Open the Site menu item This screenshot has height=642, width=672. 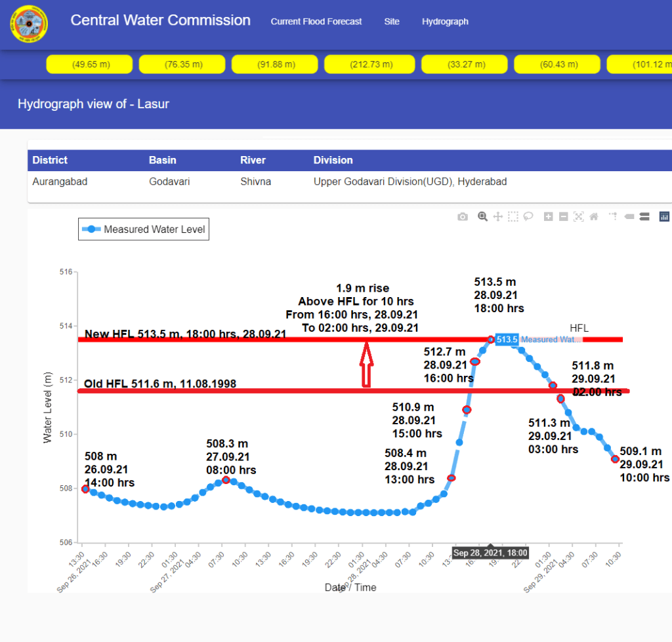pyautogui.click(x=392, y=22)
